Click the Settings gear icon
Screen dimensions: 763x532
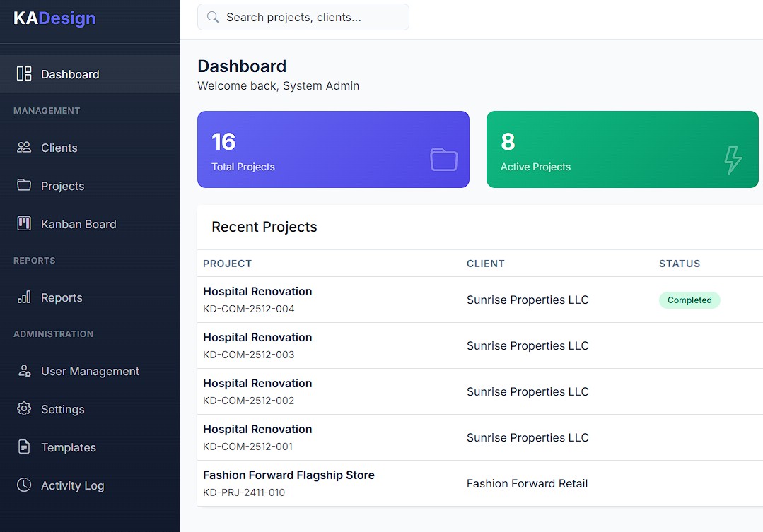click(x=24, y=409)
